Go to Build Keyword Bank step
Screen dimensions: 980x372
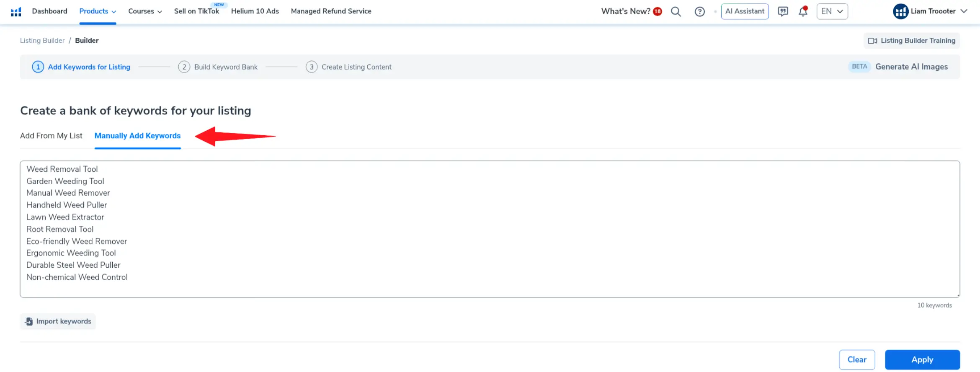pos(226,67)
